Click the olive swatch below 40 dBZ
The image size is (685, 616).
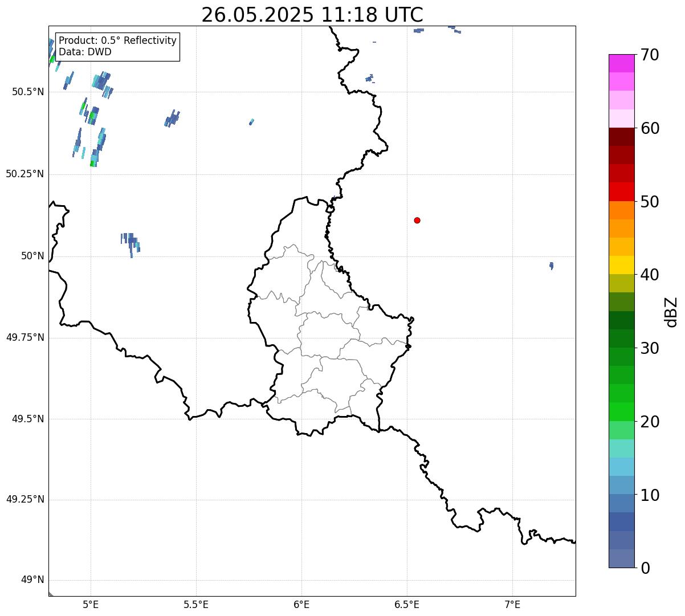[x=621, y=283]
